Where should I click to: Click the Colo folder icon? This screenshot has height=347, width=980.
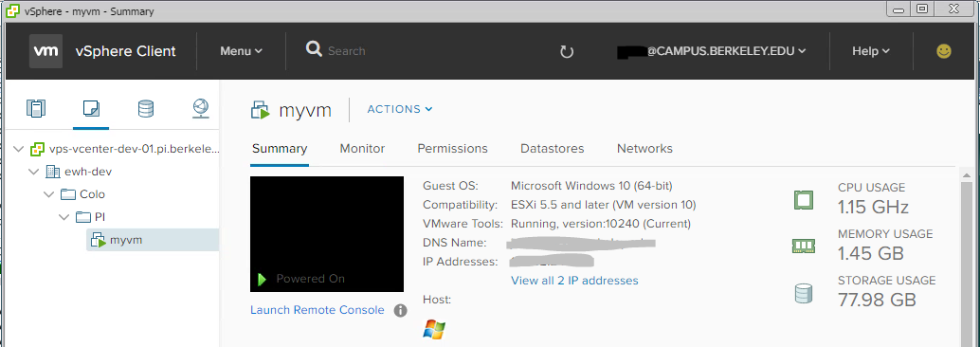coord(67,194)
